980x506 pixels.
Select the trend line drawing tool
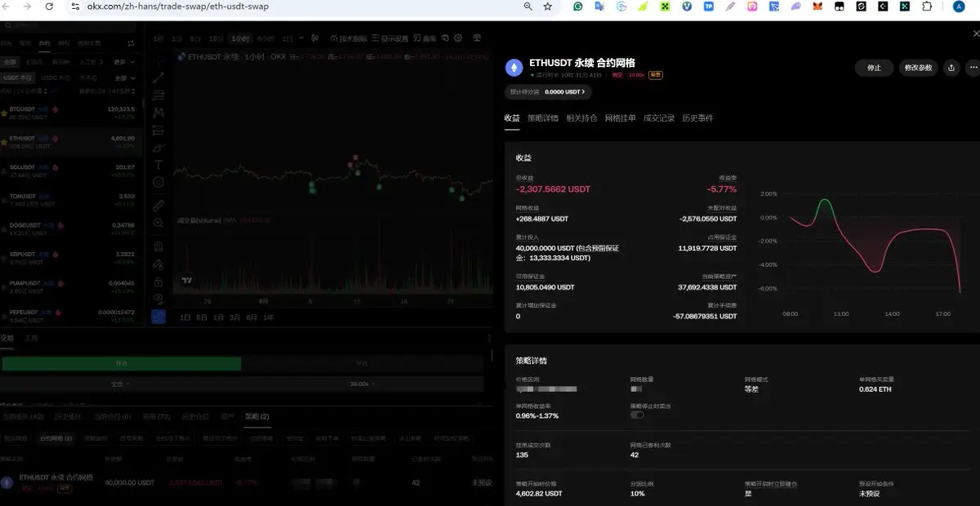(x=158, y=78)
